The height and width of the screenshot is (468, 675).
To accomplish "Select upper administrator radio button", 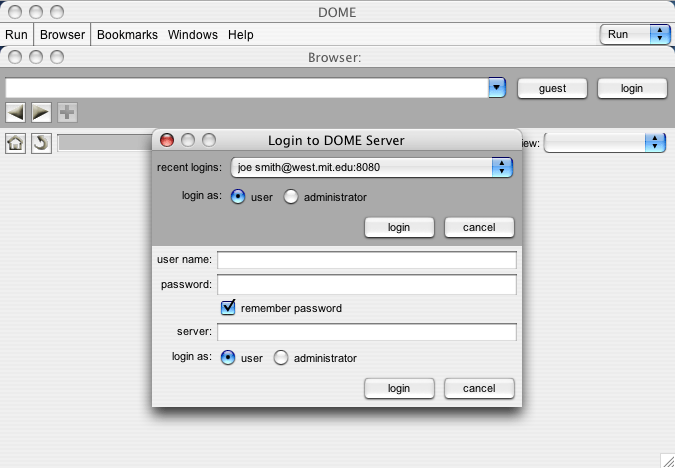I will click(291, 197).
